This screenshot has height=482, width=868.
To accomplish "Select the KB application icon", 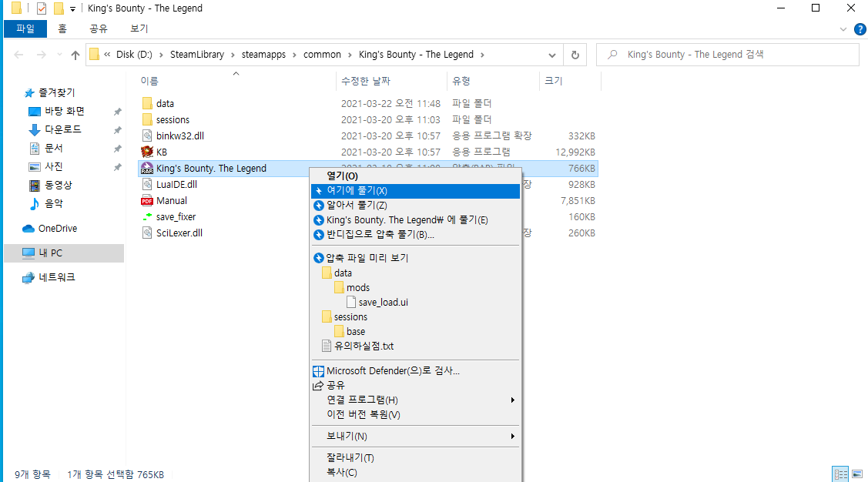I will tap(146, 152).
